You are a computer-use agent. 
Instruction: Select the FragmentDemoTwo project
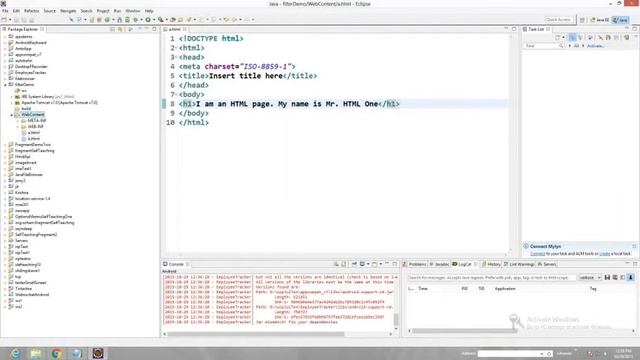(33, 144)
